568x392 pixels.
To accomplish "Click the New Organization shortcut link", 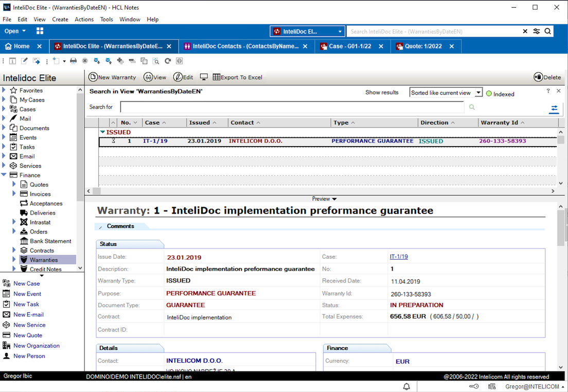I will 37,346.
